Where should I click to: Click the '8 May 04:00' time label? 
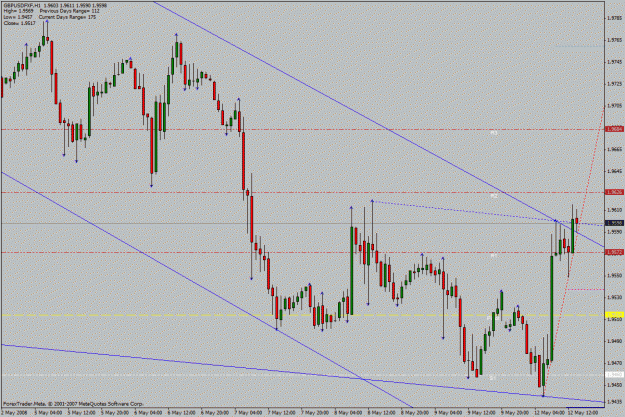348,413
